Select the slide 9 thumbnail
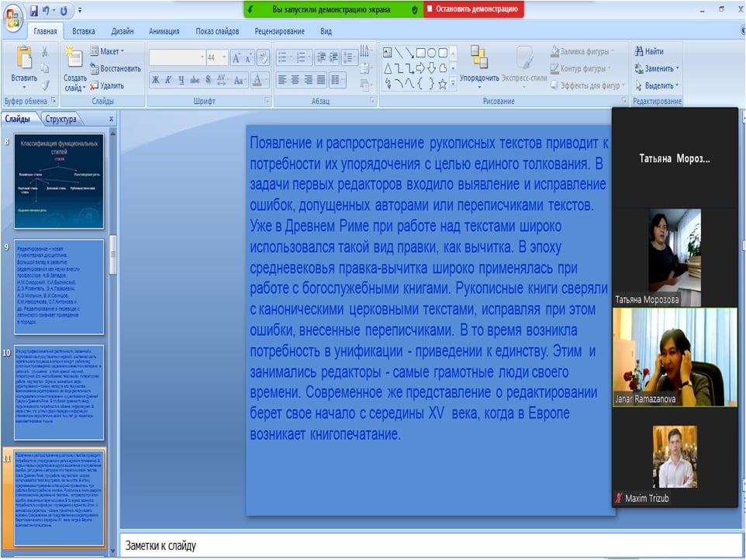 pos(59,287)
